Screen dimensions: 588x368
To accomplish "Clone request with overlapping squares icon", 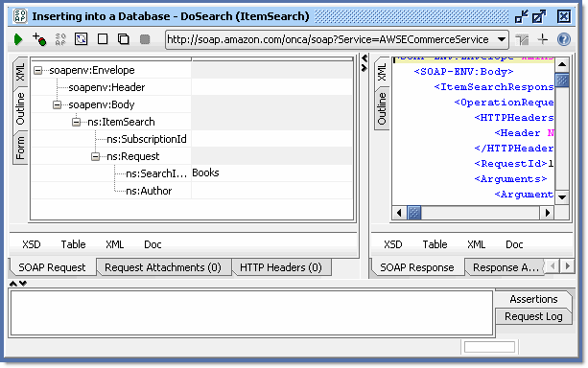I will (124, 39).
